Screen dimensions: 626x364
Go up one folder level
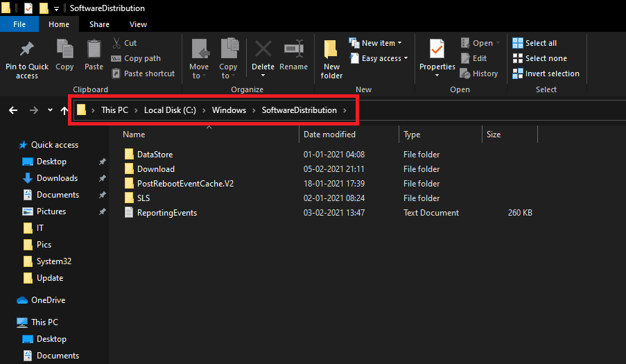pyautogui.click(x=64, y=110)
